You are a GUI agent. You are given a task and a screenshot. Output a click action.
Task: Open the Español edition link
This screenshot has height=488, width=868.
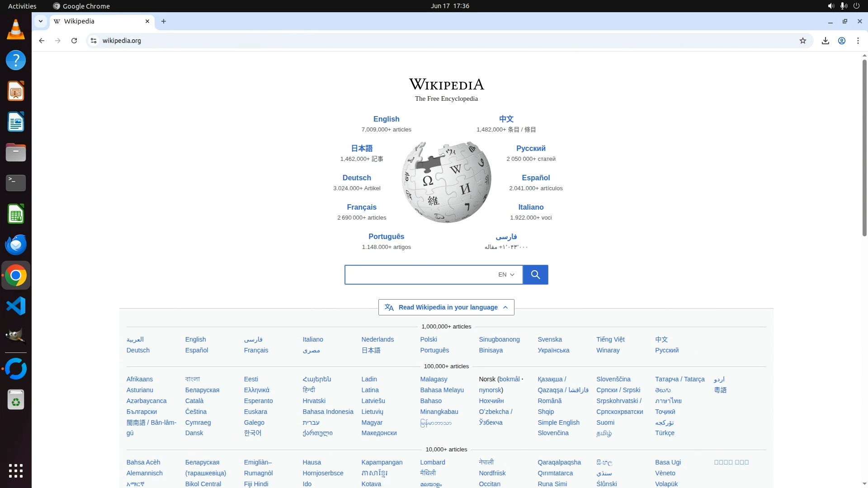[x=536, y=178]
